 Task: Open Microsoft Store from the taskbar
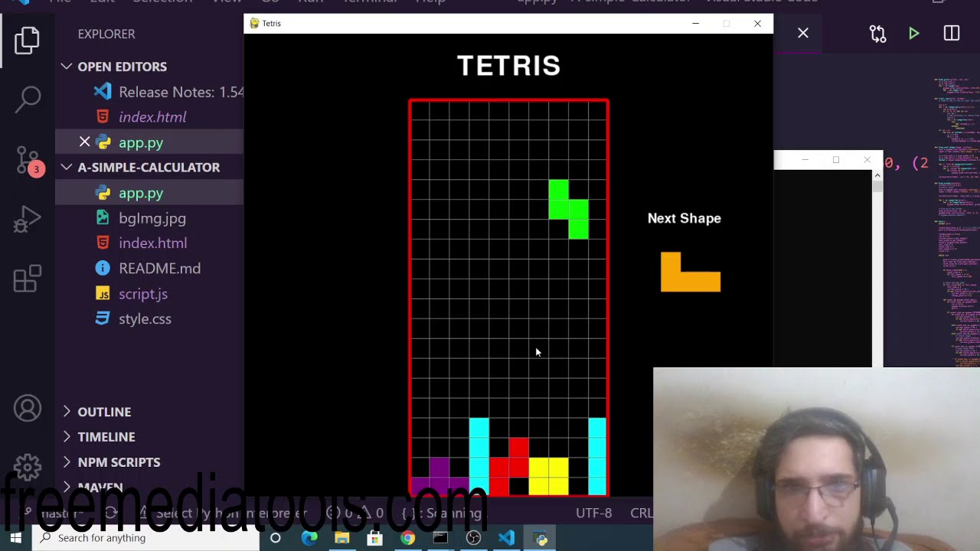375,538
